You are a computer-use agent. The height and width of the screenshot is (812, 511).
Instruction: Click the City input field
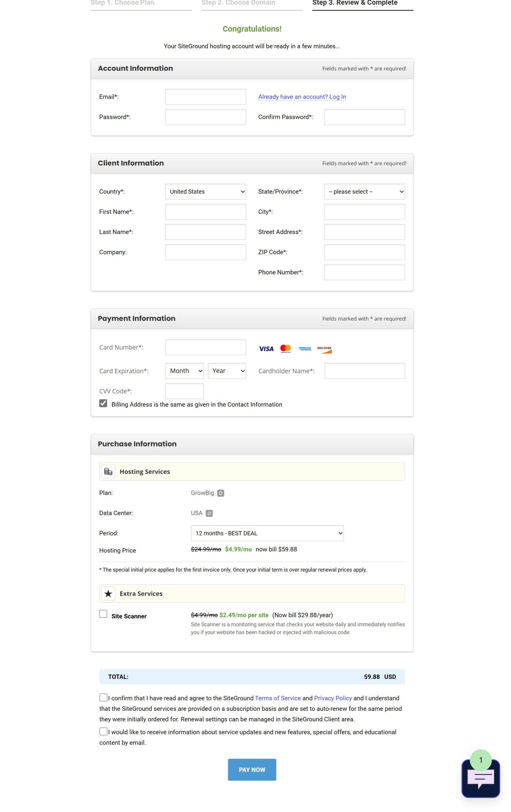(364, 212)
